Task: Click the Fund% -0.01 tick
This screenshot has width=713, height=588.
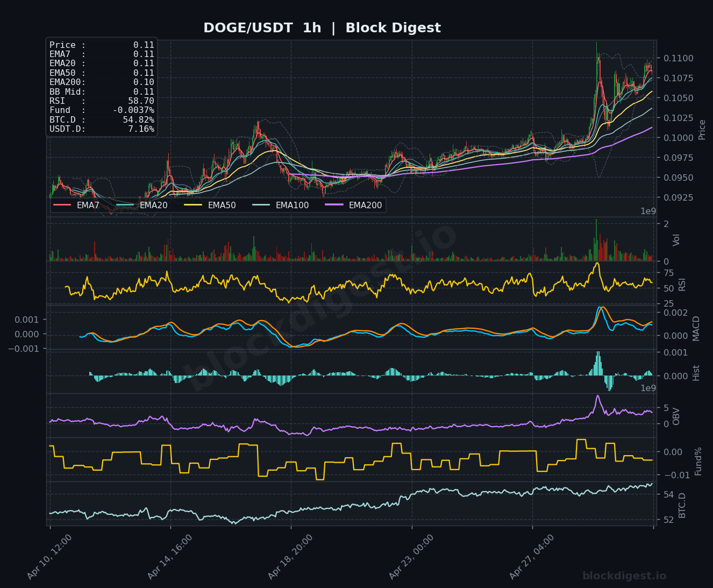Action: (x=676, y=475)
